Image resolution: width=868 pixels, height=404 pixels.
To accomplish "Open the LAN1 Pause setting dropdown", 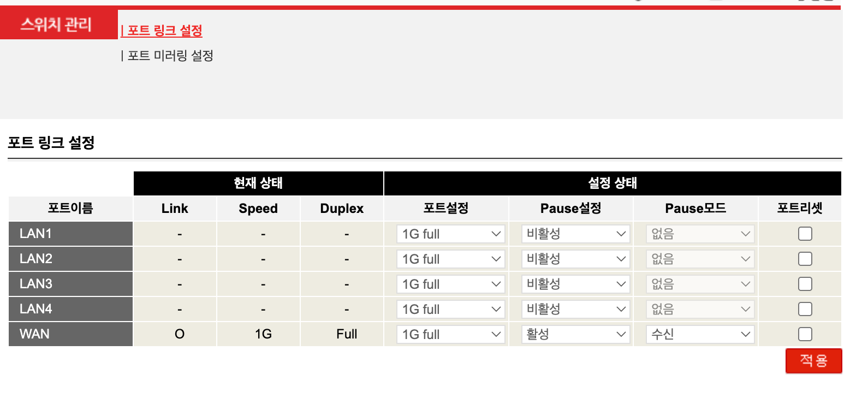I will (x=575, y=234).
